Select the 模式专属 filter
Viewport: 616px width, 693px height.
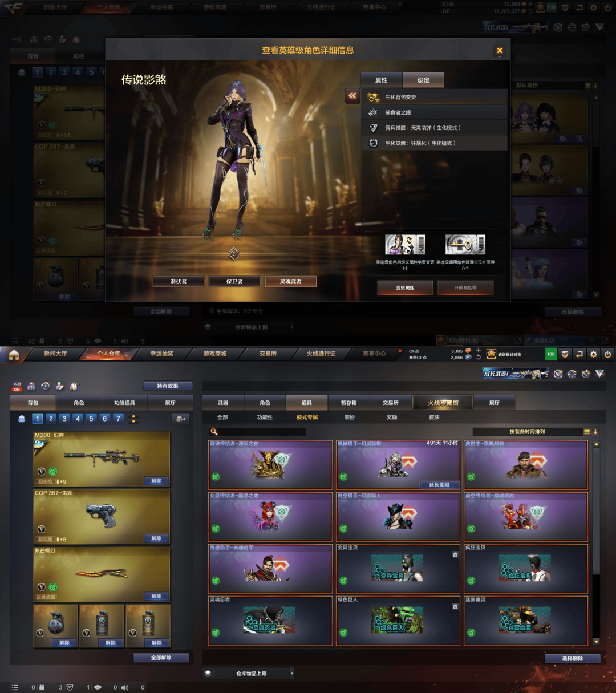point(307,418)
